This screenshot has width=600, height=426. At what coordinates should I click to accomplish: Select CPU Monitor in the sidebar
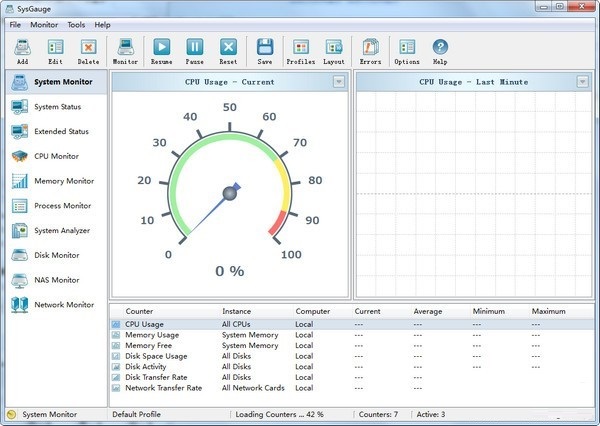(56, 156)
